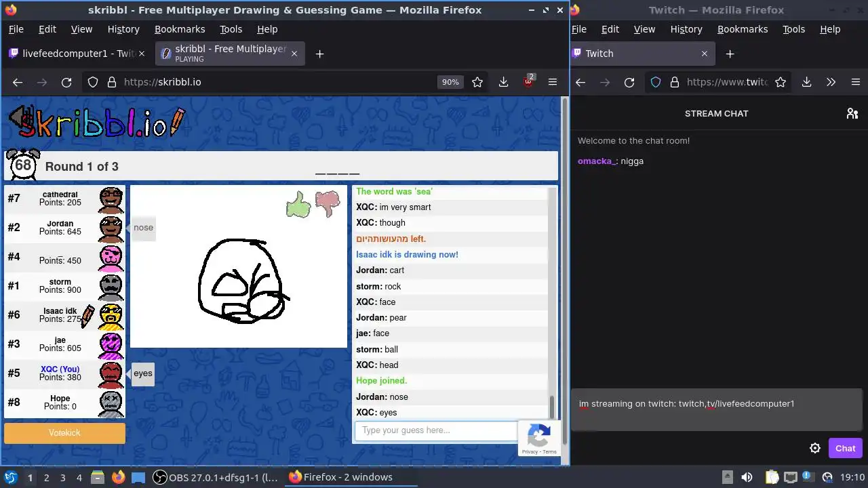Switch to the livefeedcomputer1 Twitch tab
This screenshot has width=868, height=488.
(77, 54)
